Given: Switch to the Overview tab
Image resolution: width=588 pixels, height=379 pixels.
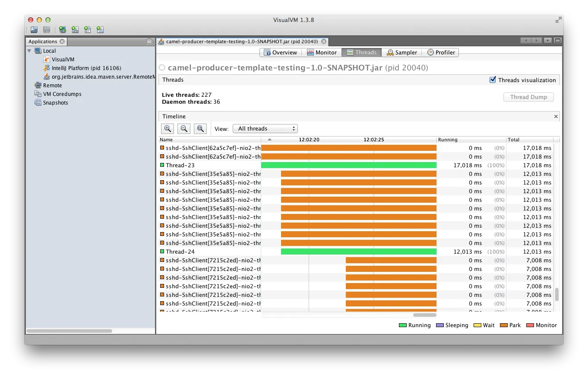Looking at the screenshot, I should coord(281,52).
